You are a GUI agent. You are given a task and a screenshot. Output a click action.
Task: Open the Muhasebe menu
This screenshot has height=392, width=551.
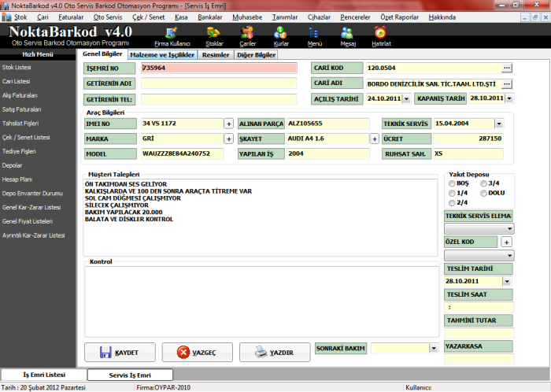pos(247,17)
